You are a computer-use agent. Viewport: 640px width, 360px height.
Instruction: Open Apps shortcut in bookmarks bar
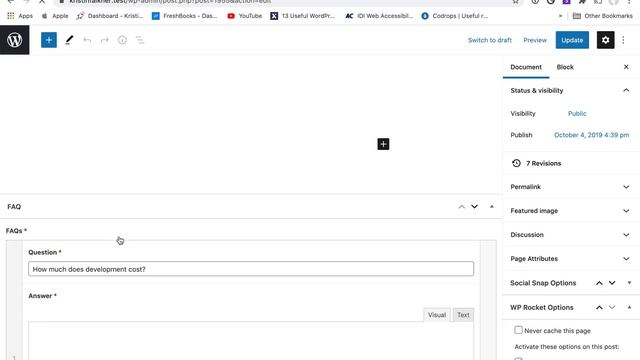tap(20, 16)
